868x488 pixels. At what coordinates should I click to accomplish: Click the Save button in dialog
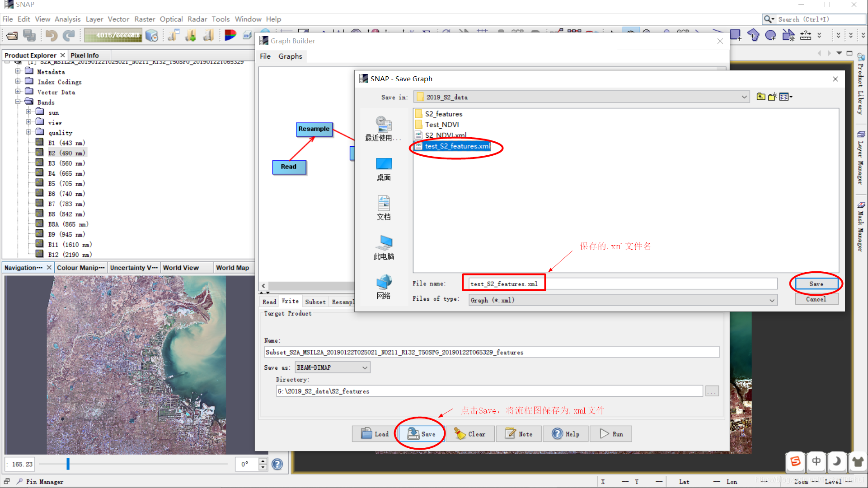pos(815,284)
